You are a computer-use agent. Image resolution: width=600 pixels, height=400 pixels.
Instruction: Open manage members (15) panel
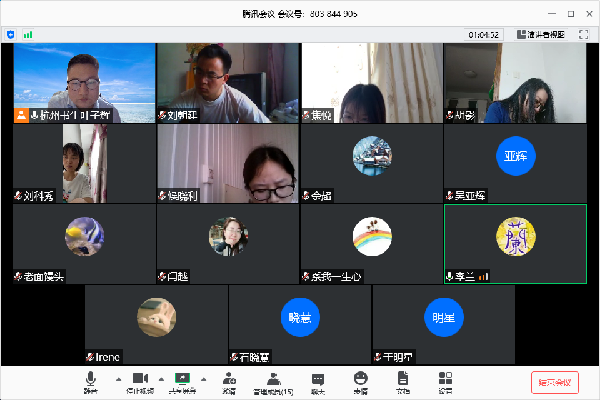273,380
